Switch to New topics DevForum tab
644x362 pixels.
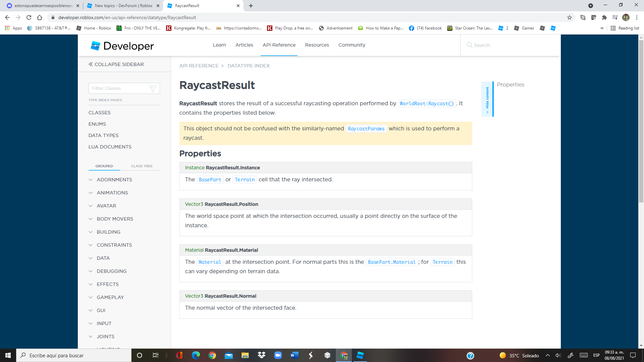(x=123, y=6)
